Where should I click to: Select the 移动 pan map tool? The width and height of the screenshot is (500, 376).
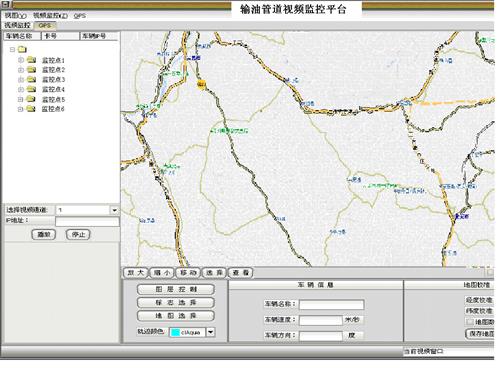coord(188,273)
